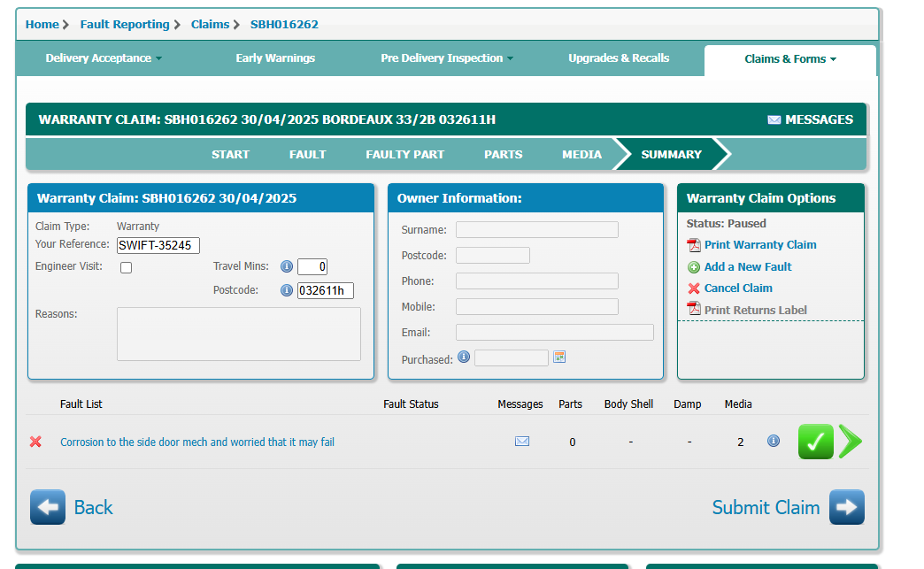Click the green arrow next to checkmark

[x=850, y=442]
